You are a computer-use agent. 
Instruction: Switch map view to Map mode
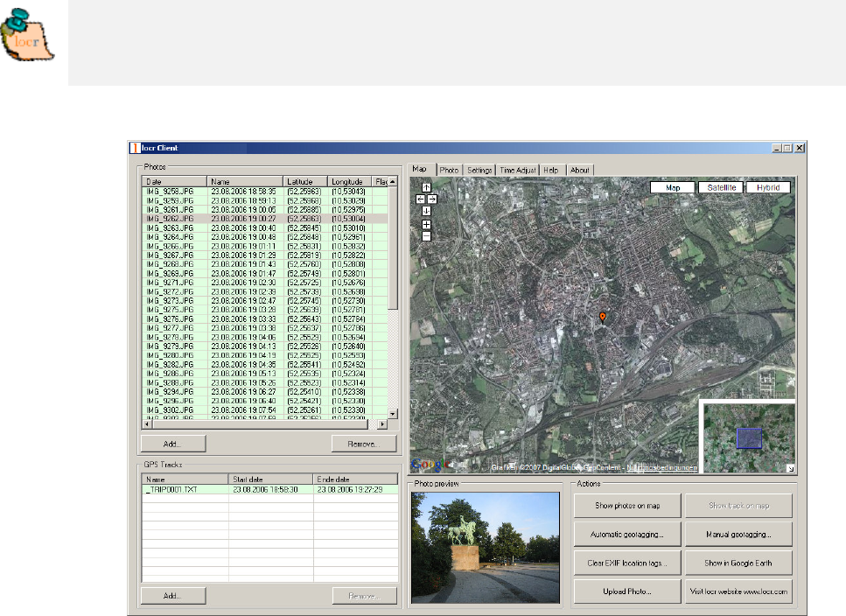673,187
